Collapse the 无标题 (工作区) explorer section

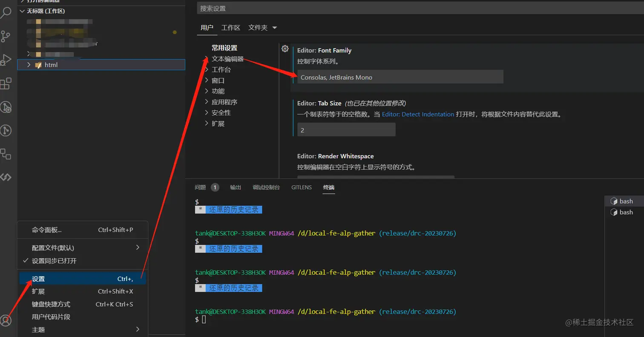[x=22, y=11]
